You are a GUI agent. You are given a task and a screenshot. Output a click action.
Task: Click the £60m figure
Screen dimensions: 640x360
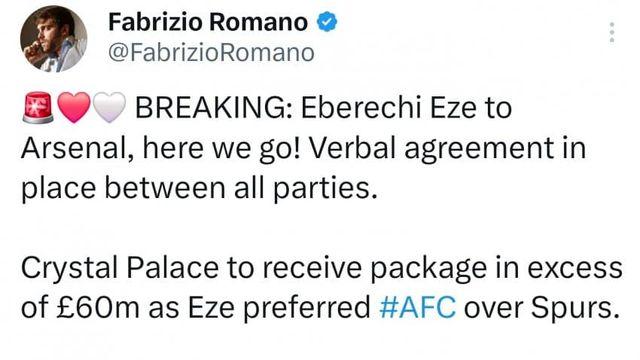(x=98, y=308)
